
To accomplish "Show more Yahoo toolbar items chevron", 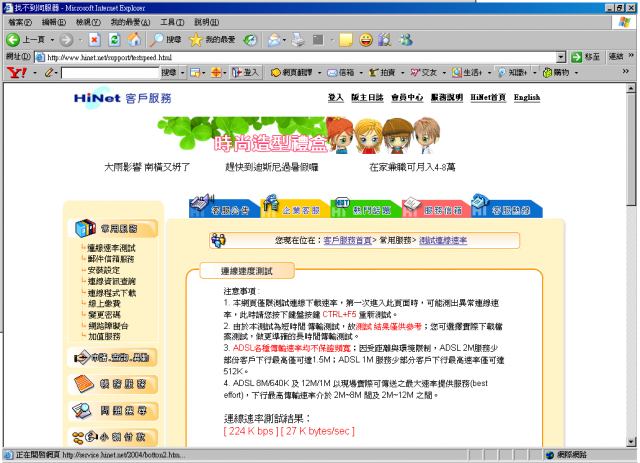I will click(625, 71).
